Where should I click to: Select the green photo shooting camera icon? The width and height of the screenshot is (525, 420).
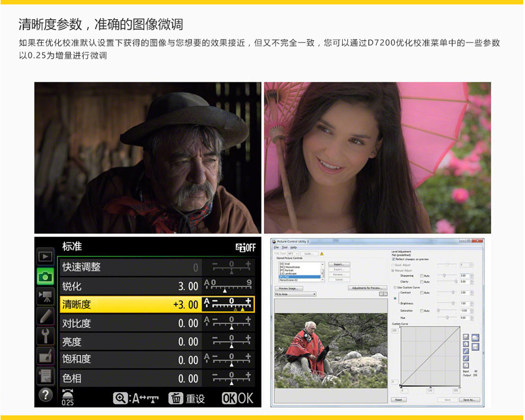(45, 276)
